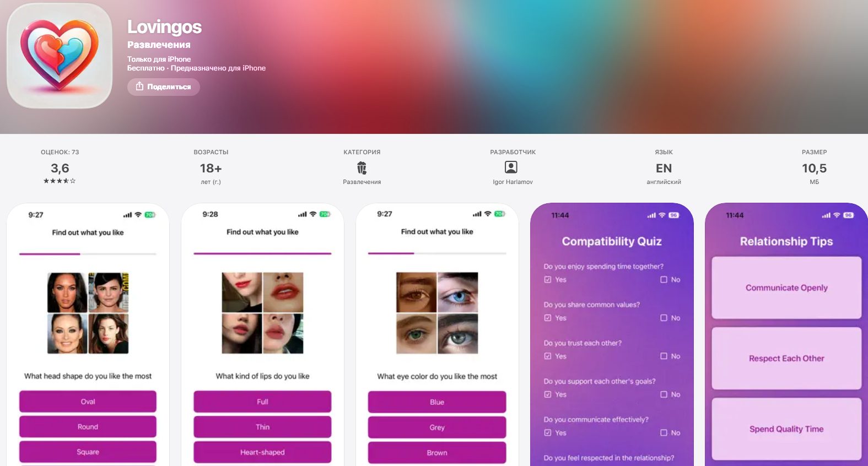Screen dimensions: 868x466
Task: Click the Развлечения category link under title
Action: [x=159, y=45]
